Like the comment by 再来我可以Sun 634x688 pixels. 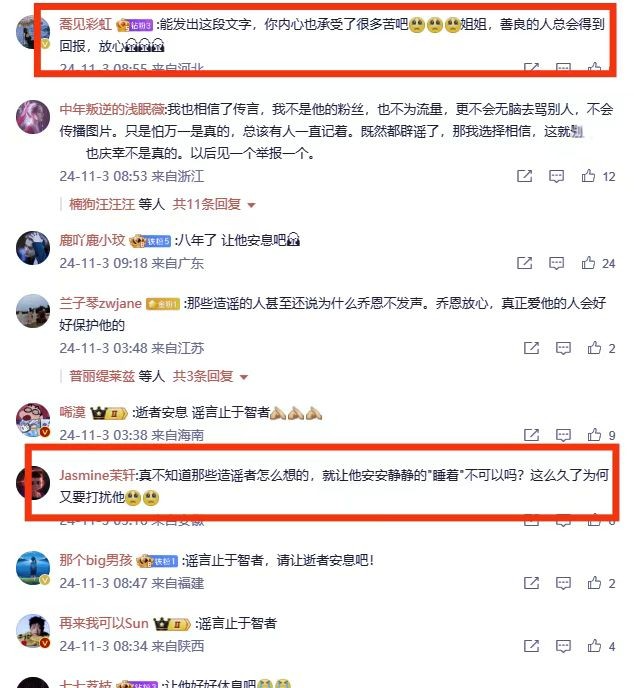[x=595, y=646]
